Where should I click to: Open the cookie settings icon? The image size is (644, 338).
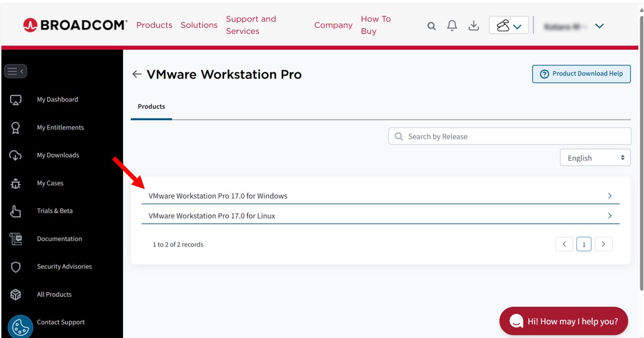point(20,327)
